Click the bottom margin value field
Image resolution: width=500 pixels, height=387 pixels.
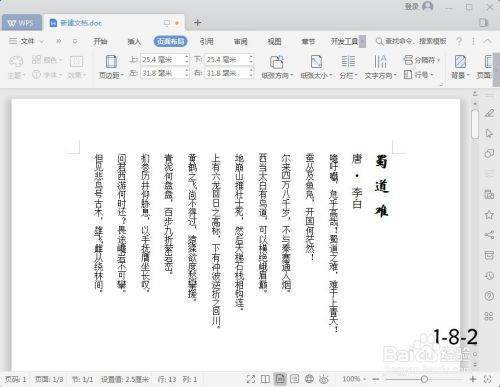tap(227, 60)
